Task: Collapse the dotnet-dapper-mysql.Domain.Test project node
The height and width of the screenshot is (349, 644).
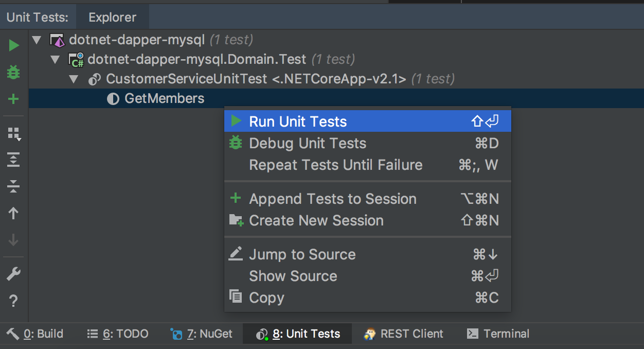Action: [55, 60]
